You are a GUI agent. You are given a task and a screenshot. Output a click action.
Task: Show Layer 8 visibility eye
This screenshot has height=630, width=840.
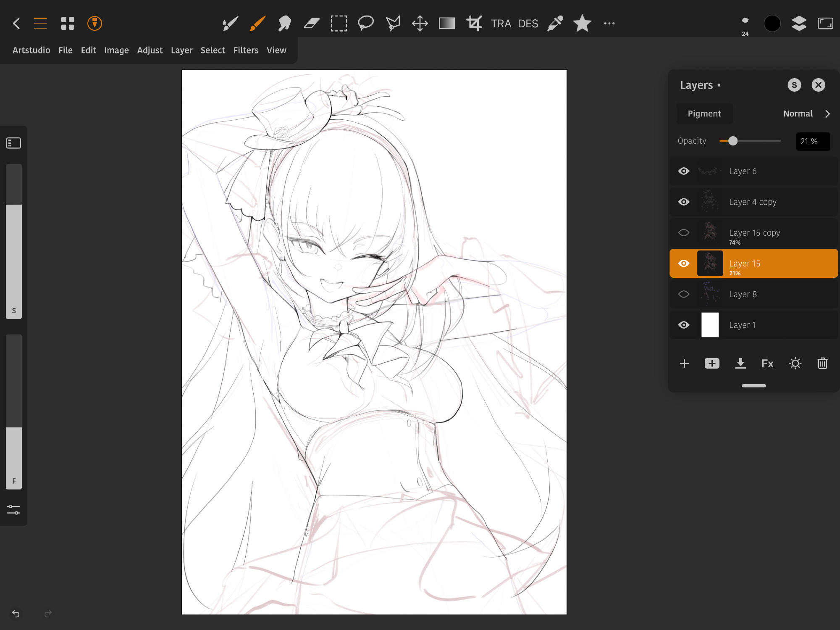[684, 294]
